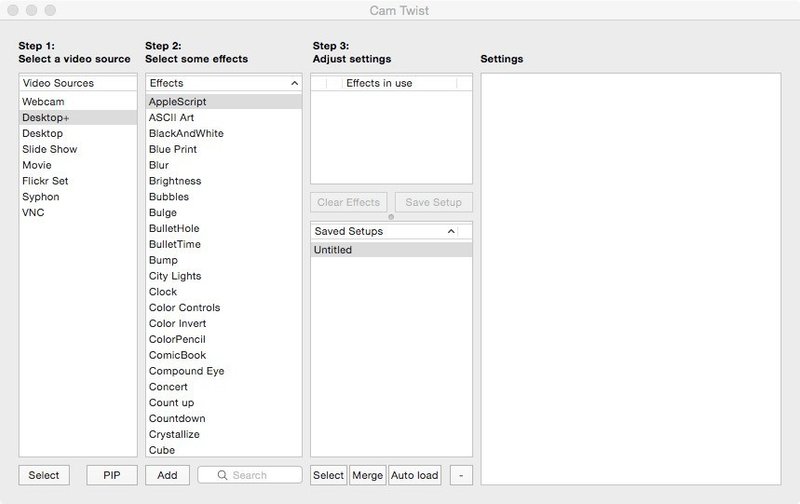Click the split divider handle dot

[391, 217]
